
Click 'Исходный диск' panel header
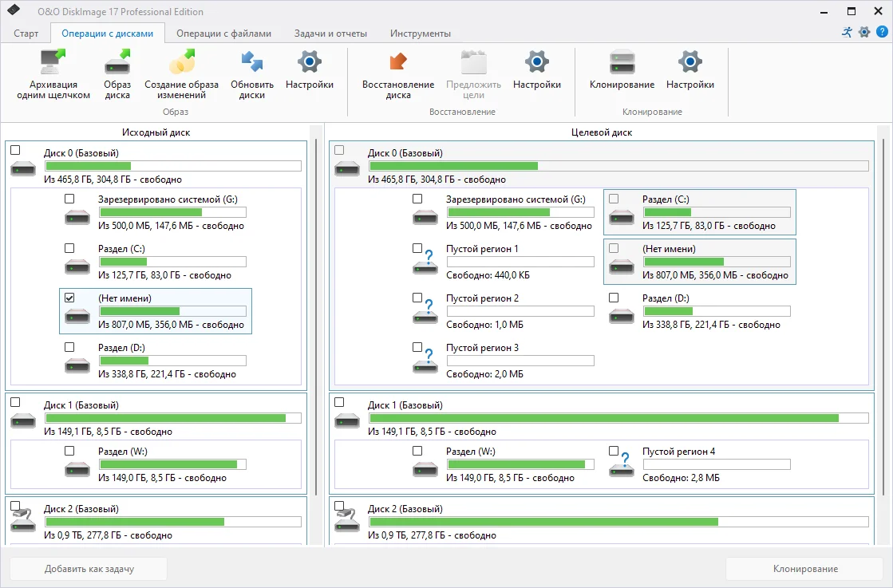156,132
